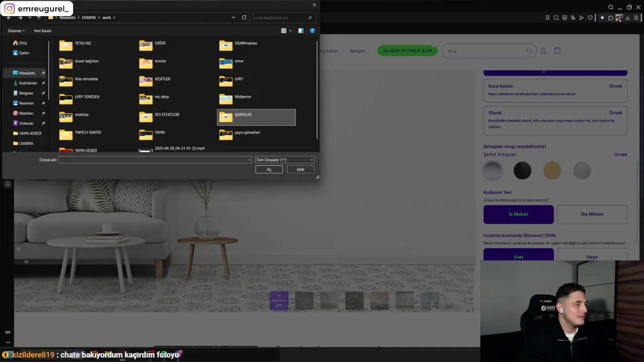Select İç Mekan usage location
Image resolution: width=644 pixels, height=362 pixels.
(519, 214)
